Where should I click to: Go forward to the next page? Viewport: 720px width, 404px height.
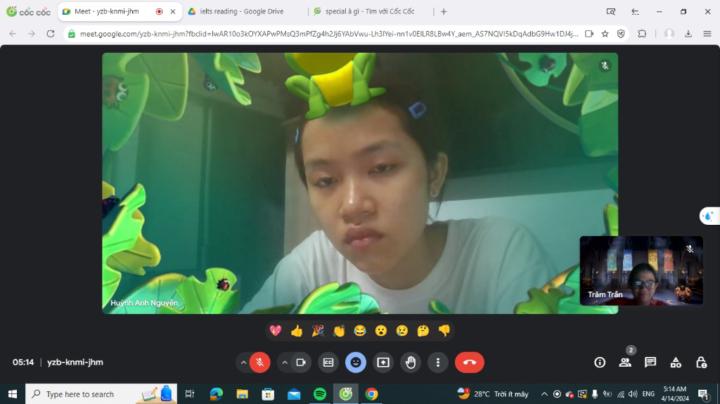(x=31, y=34)
